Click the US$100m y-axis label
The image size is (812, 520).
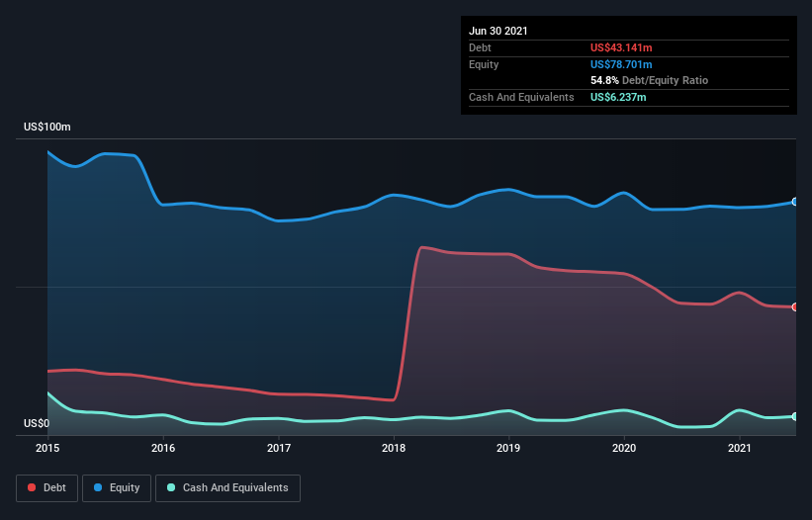pos(47,127)
